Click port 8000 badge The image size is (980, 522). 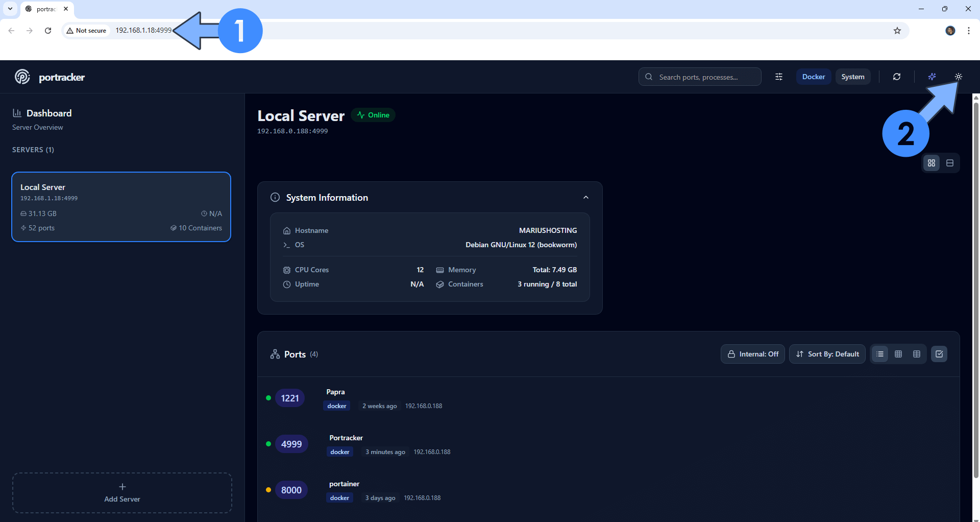pyautogui.click(x=291, y=490)
